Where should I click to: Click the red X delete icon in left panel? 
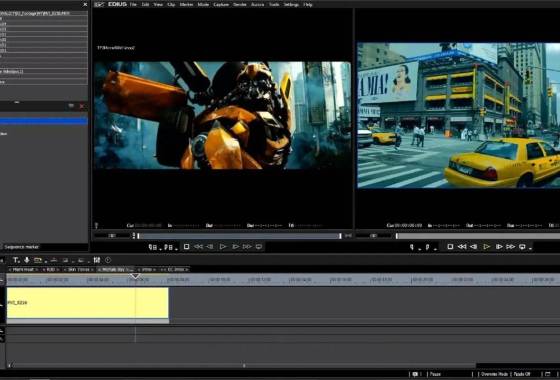coord(82,106)
